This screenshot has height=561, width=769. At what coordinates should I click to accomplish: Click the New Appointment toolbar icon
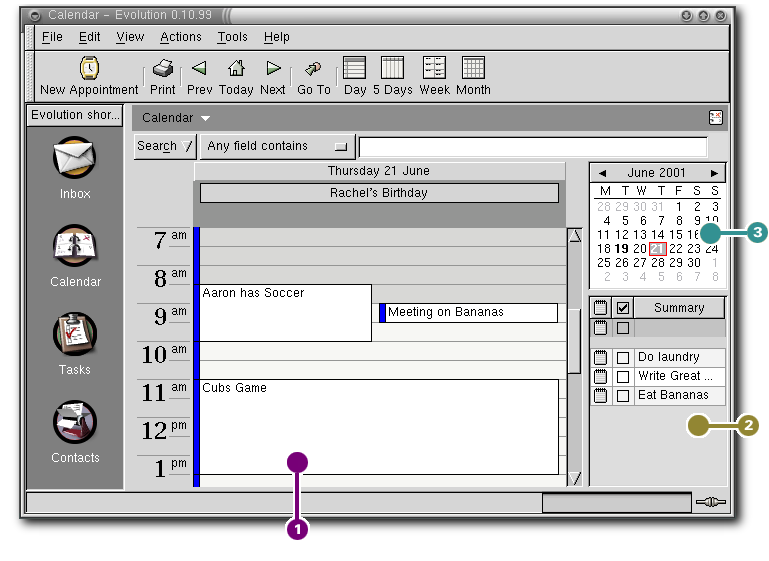tap(89, 68)
